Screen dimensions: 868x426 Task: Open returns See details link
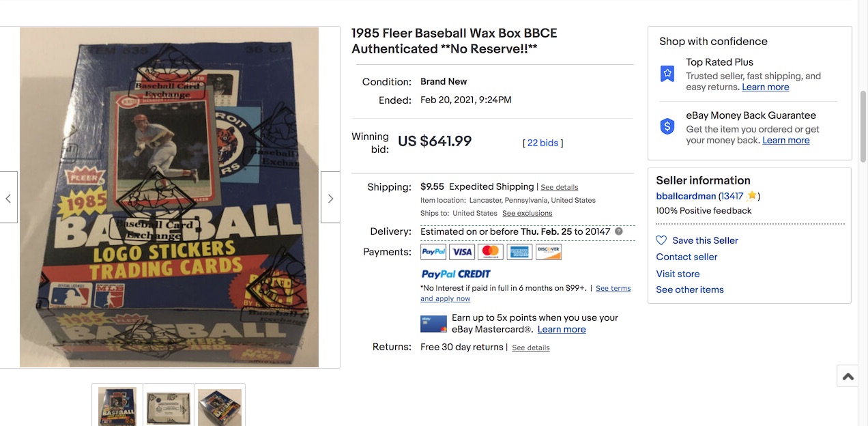coord(531,347)
